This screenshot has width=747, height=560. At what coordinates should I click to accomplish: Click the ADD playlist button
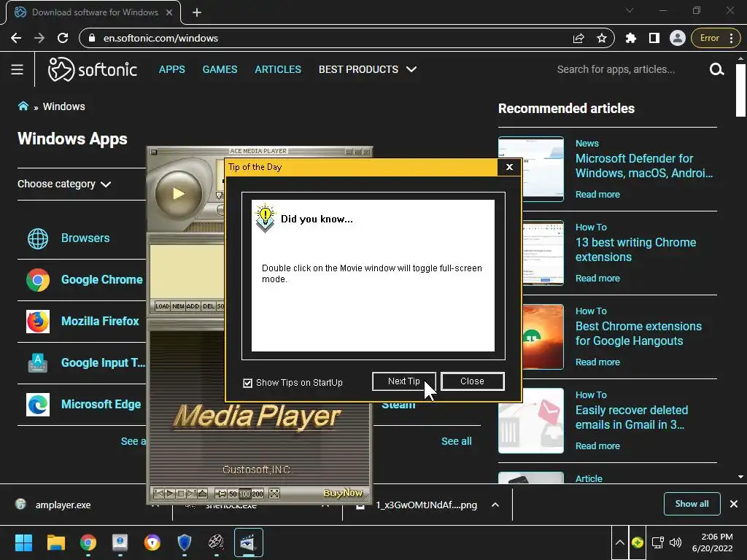[x=193, y=306]
